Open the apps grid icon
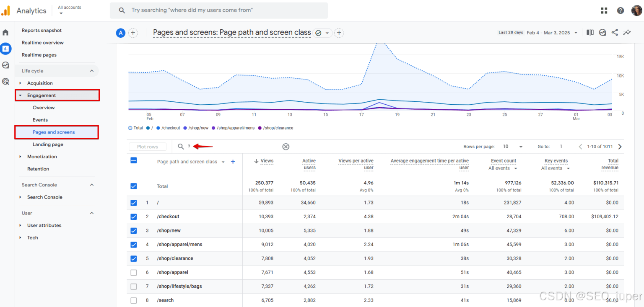 pos(604,10)
